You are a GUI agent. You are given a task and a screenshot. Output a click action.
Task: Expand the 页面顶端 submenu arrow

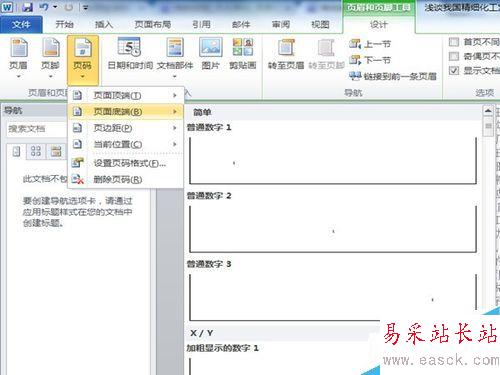pos(175,95)
